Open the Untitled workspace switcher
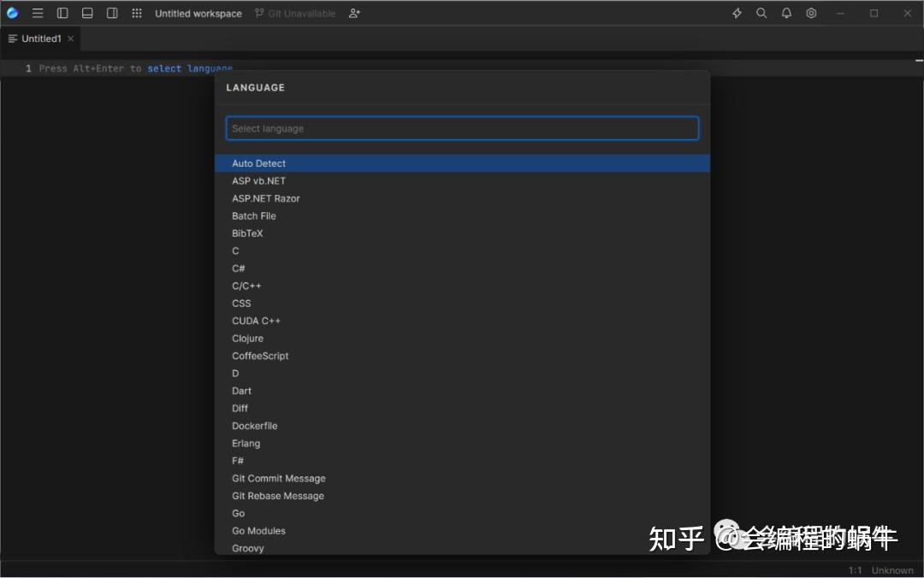 (x=198, y=13)
